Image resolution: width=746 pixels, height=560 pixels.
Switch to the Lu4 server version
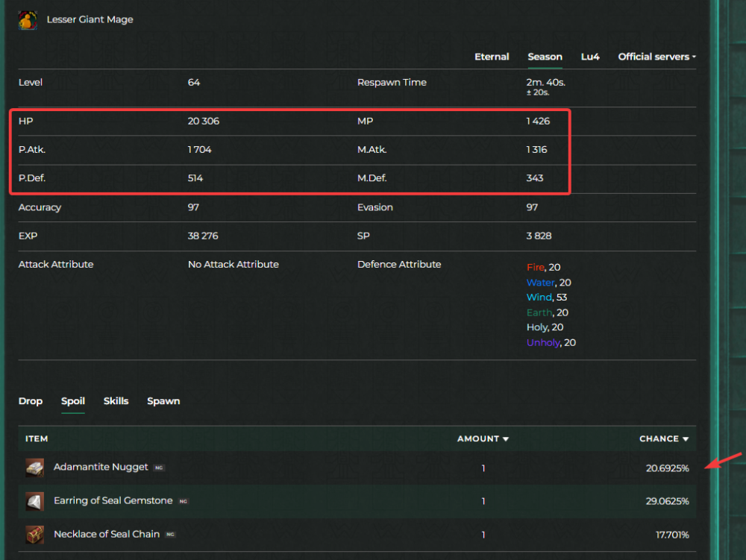(590, 57)
